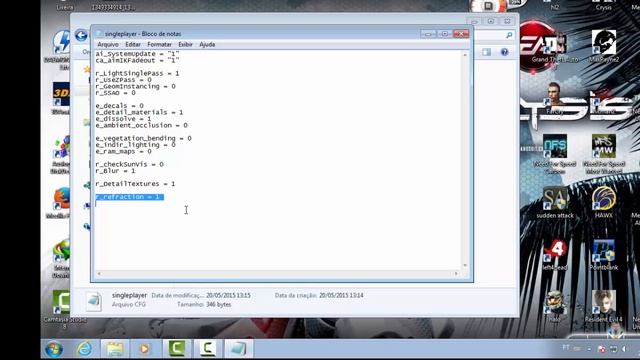Open FarCry desktop shortcut

click(555, 99)
